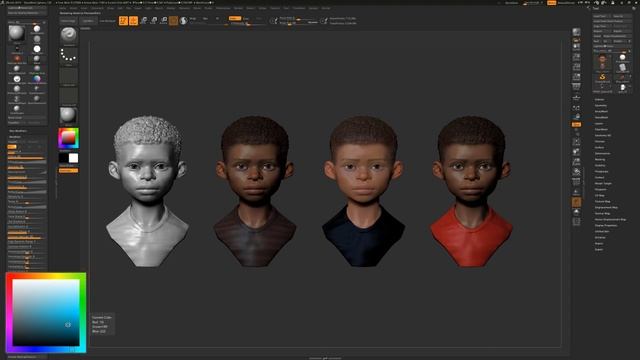Open the empty alpha slot
The image size is (640, 360).
(x=69, y=76)
